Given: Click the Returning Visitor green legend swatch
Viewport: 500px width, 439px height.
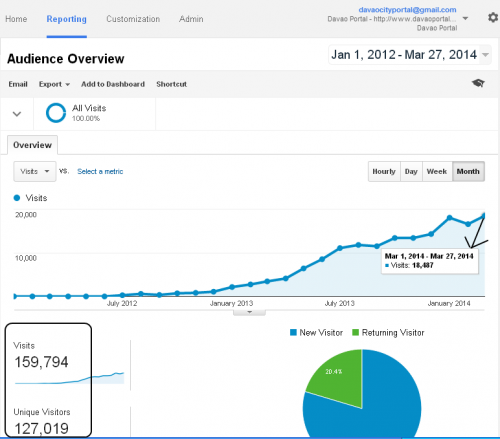Looking at the screenshot, I should (355, 332).
